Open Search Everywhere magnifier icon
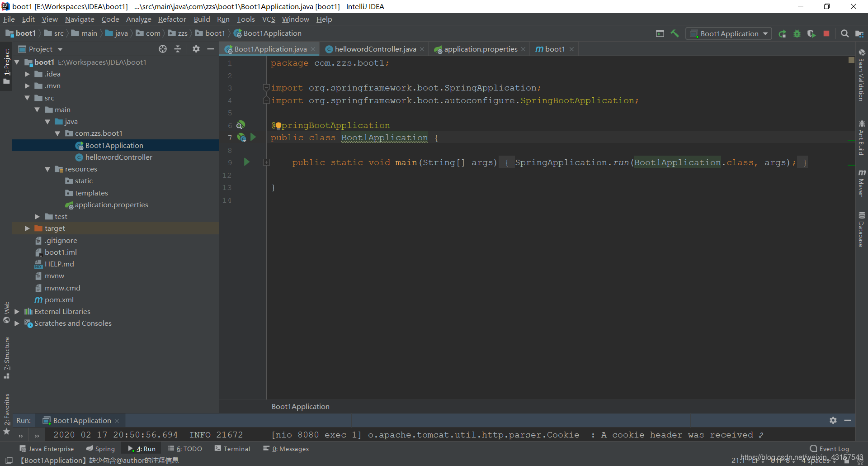This screenshot has height=466, width=868. (844, 34)
